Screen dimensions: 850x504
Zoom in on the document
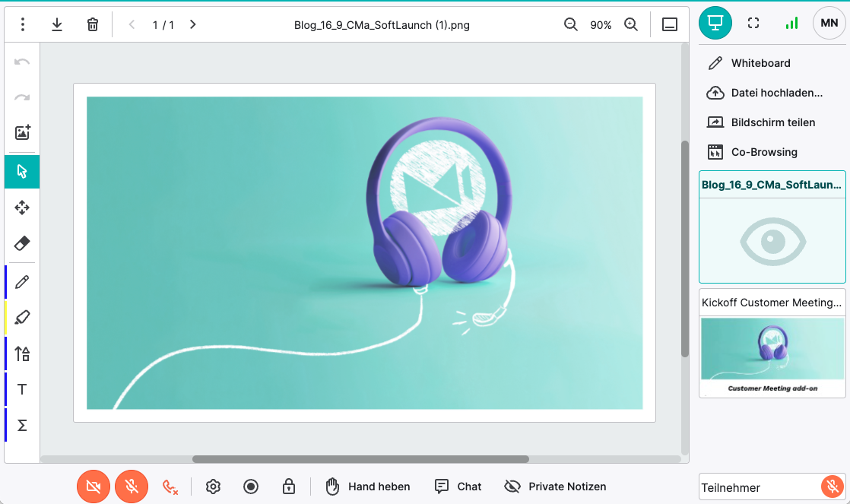pos(631,24)
